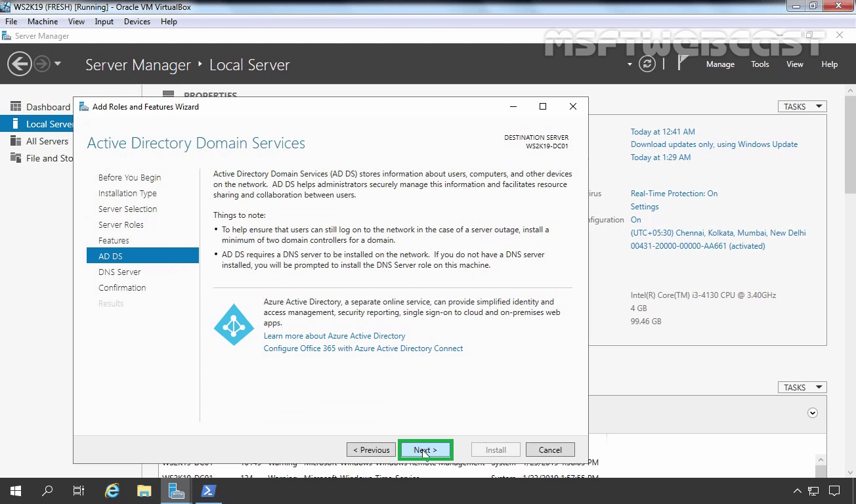Maximize the Add Roles and Features Wizard
Viewport: 856px width, 504px height.
coord(543,106)
